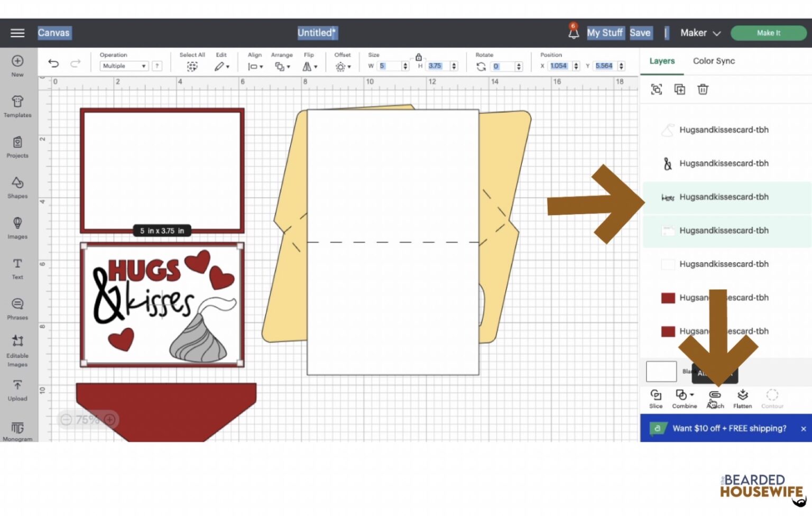Select the Text tool

click(17, 268)
